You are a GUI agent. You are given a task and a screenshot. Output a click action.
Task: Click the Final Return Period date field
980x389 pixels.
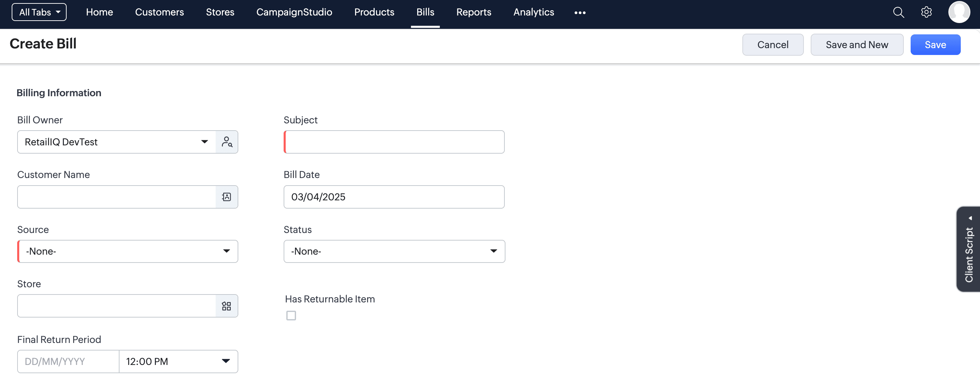tap(68, 361)
